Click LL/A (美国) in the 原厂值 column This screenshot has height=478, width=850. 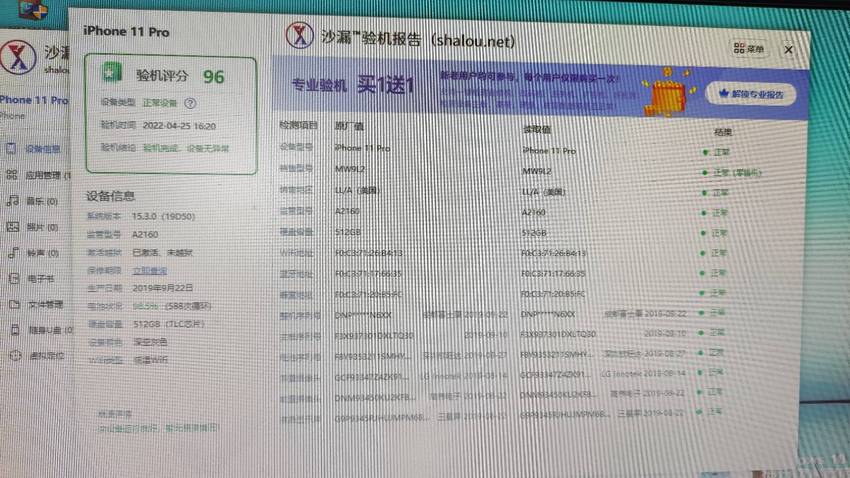[357, 190]
